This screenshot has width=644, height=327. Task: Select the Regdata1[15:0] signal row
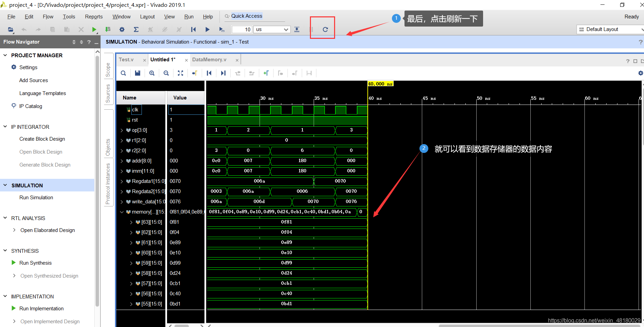pos(141,181)
